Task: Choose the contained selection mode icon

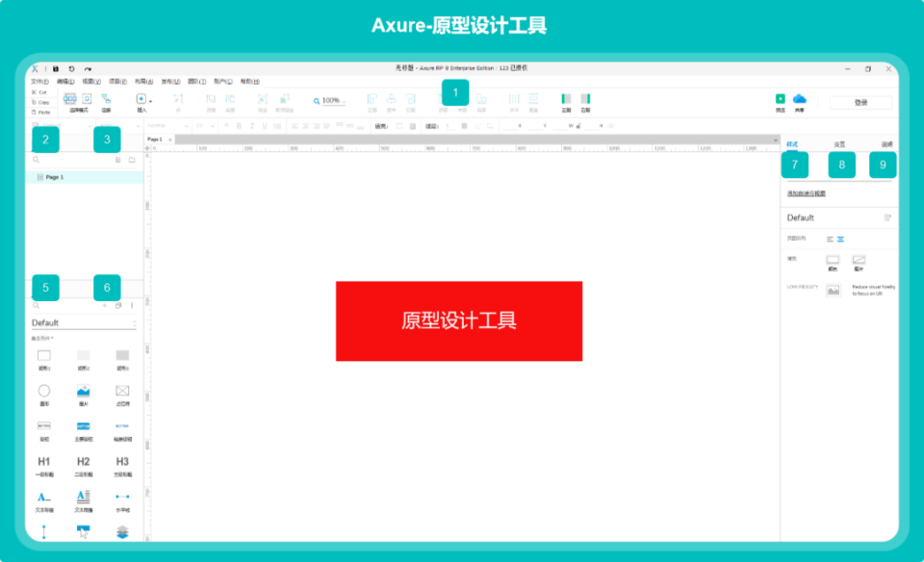Action: click(x=87, y=99)
